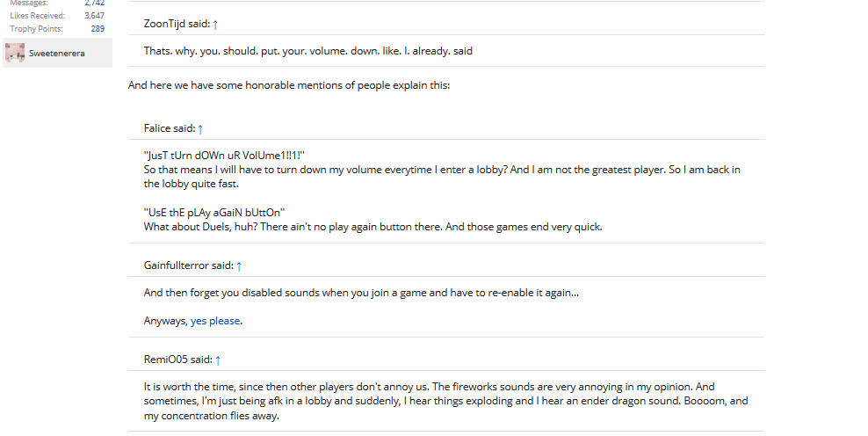Open the 'yes please' hyperlink
This screenshot has height=436, width=868.
tap(215, 321)
